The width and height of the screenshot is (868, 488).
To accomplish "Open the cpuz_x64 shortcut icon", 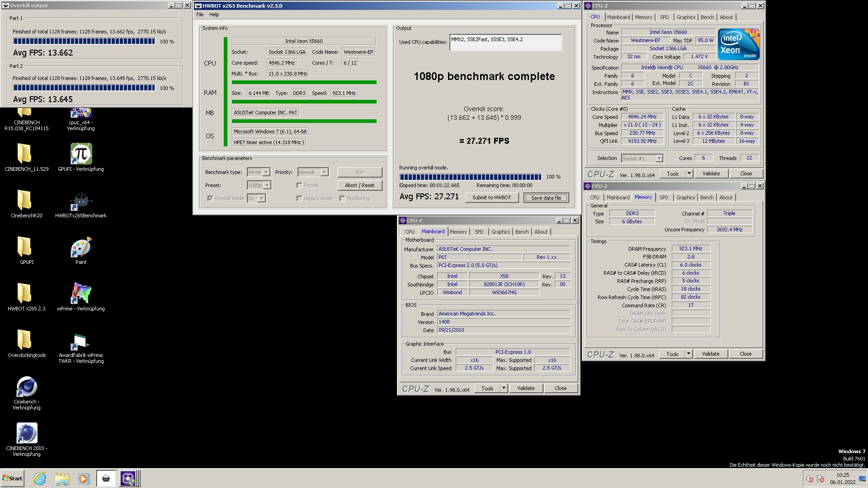I will (x=81, y=113).
